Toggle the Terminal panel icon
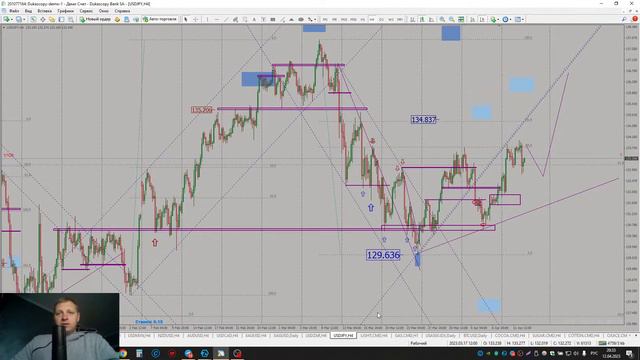Viewport: 640px width, 360px height. (61, 19)
